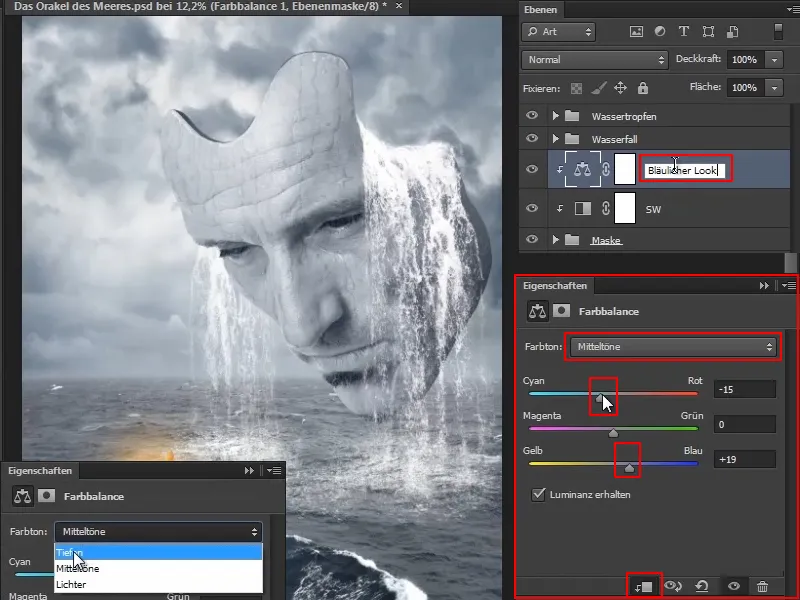Open lower-left Eigenschaften panel flyout menu
The height and width of the screenshot is (600, 800).
click(x=274, y=470)
